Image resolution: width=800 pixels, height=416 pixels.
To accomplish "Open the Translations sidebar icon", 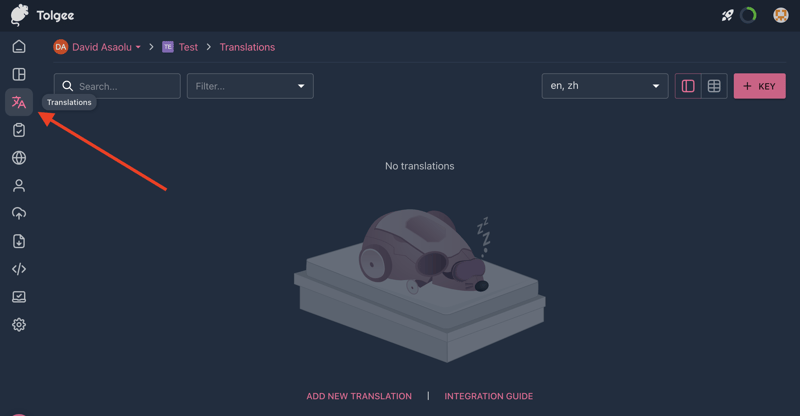I will pos(19,102).
